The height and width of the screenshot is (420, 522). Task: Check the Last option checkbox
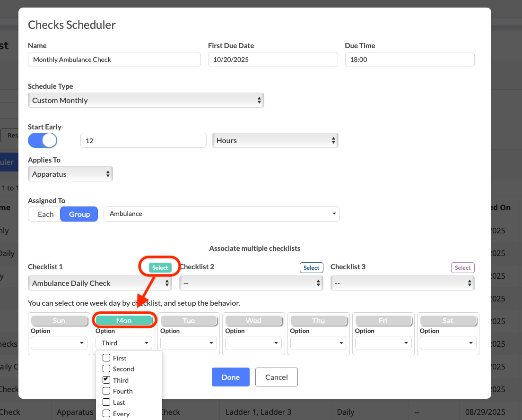(106, 403)
